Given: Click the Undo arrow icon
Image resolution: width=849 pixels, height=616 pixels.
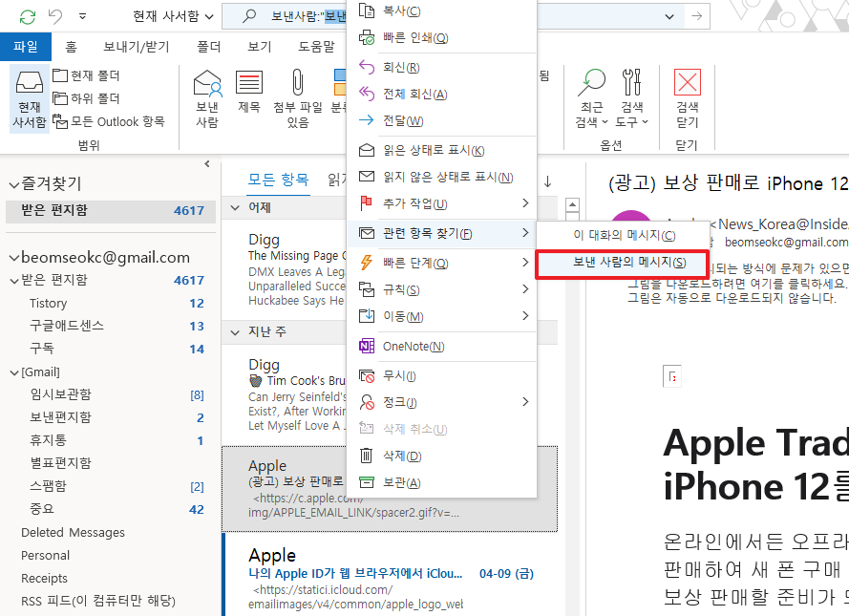Looking at the screenshot, I should pos(55,17).
